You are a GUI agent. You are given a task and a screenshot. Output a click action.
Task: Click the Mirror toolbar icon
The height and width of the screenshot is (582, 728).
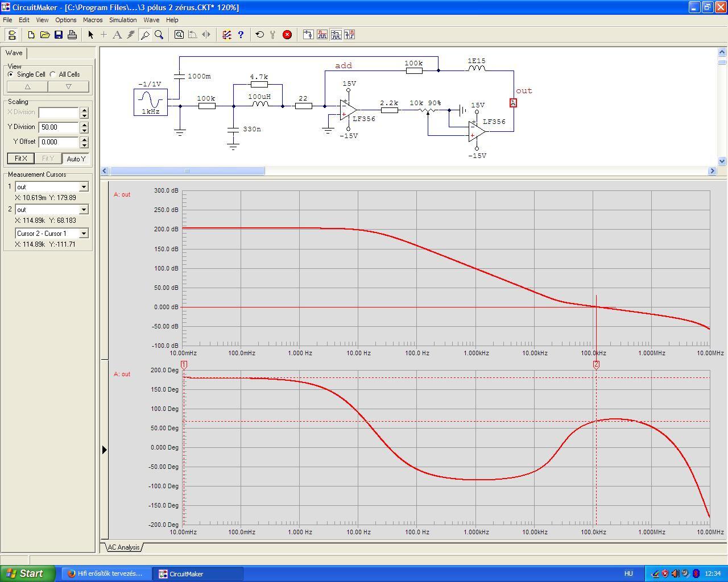206,35
